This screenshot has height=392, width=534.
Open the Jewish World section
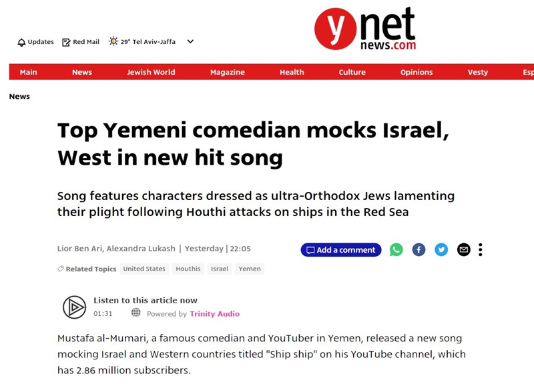point(151,72)
